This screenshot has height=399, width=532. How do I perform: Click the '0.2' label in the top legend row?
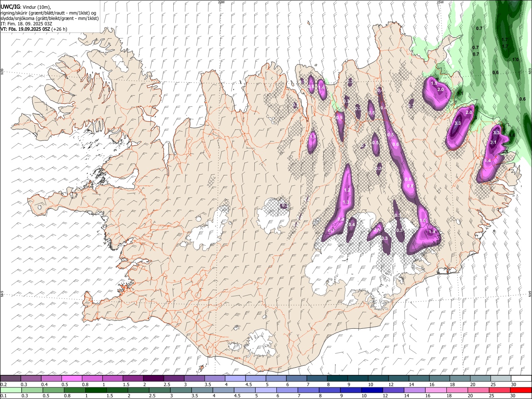[4, 384]
